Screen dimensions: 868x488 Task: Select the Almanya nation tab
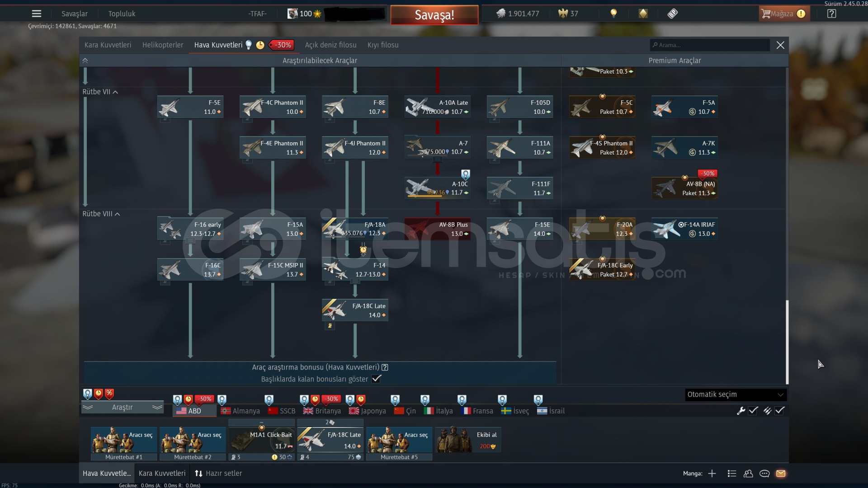click(x=240, y=411)
